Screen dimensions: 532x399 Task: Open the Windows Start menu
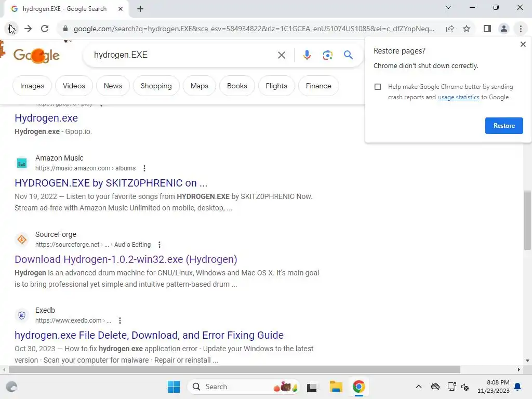(174, 387)
